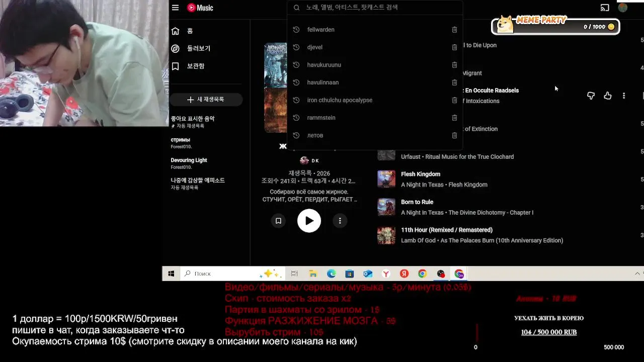Open the Windows Start menu
Viewport: 644px width, 362px height.
(171, 274)
